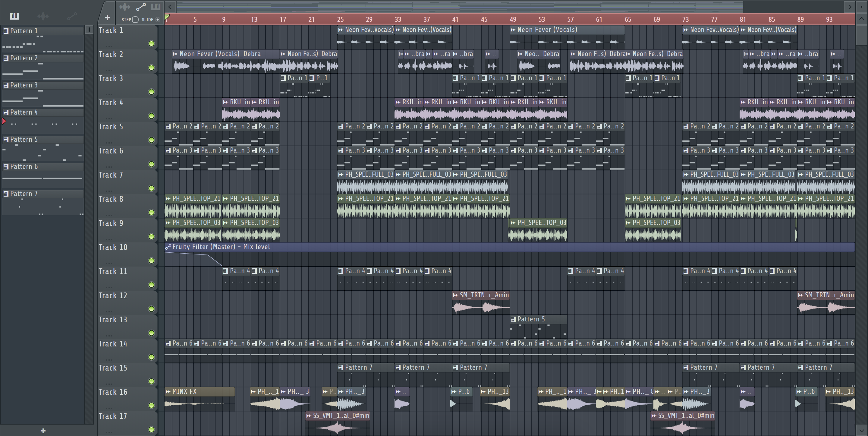Image resolution: width=868 pixels, height=436 pixels.
Task: Click the Pattern 6 icon in the picker
Action: coord(6,166)
